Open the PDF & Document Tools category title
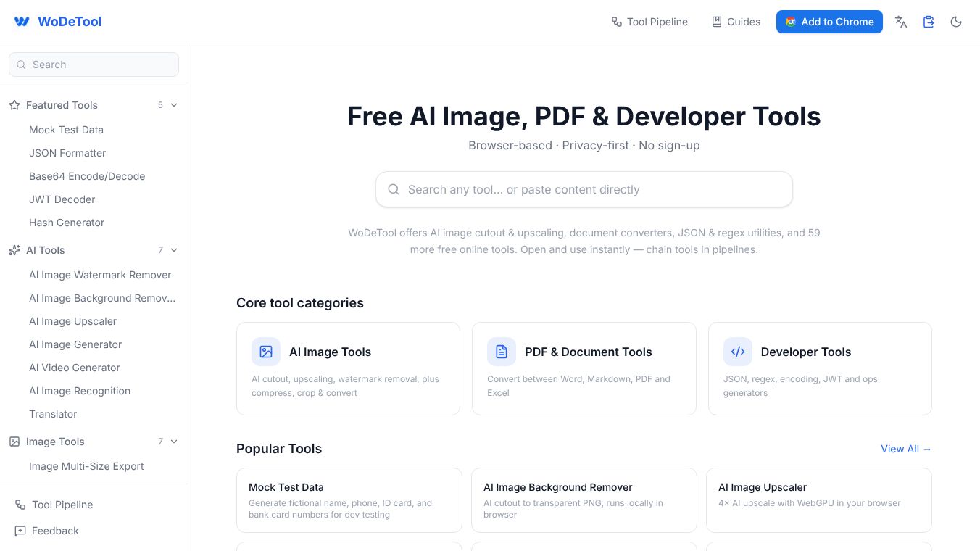Viewport: 980px width, 551px height. [x=589, y=352]
